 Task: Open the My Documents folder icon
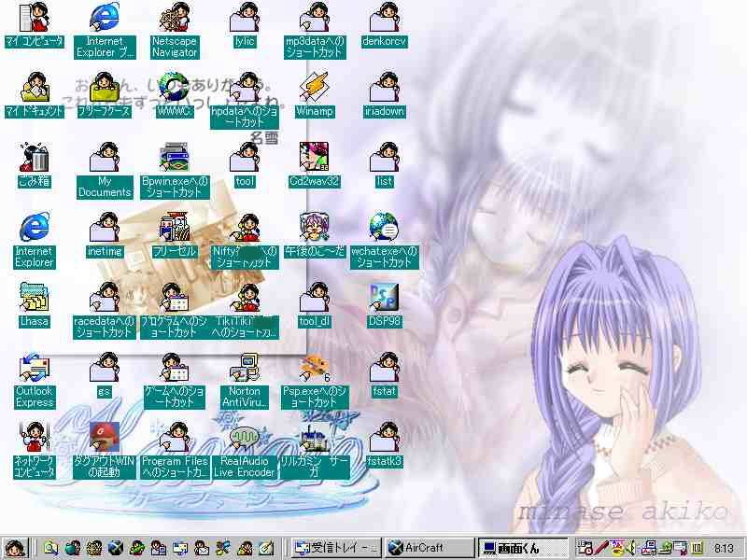[x=105, y=159]
